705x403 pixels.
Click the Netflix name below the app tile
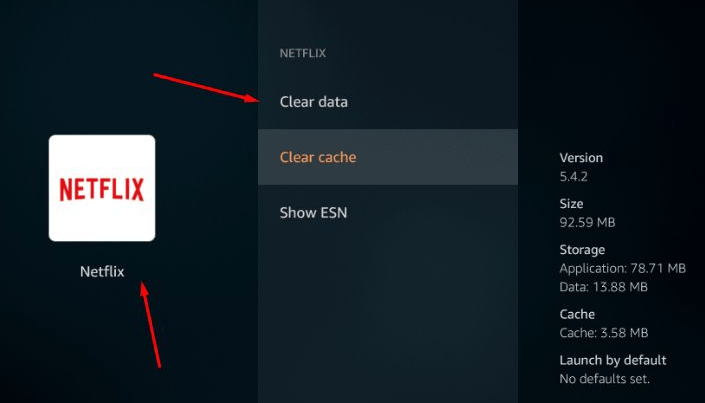click(102, 271)
